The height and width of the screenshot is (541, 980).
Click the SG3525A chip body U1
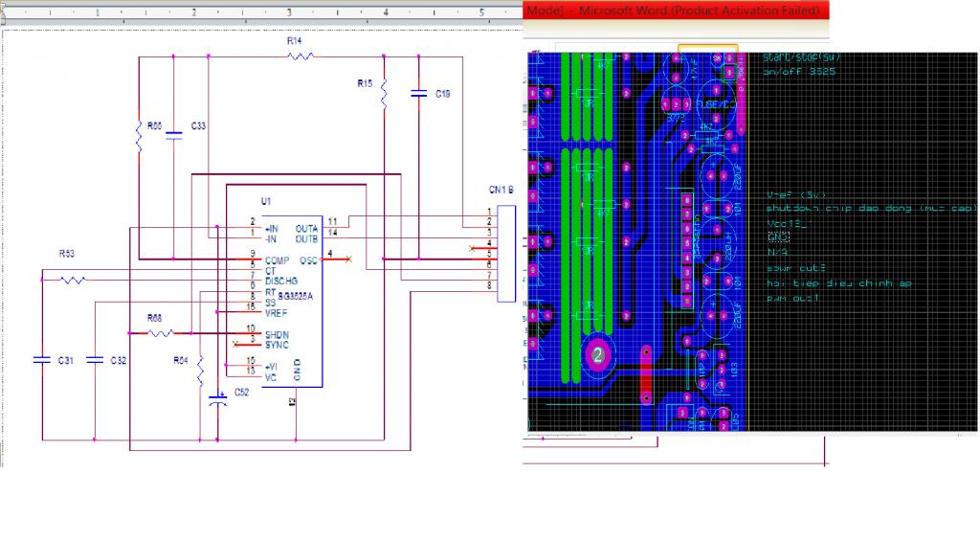tap(292, 299)
